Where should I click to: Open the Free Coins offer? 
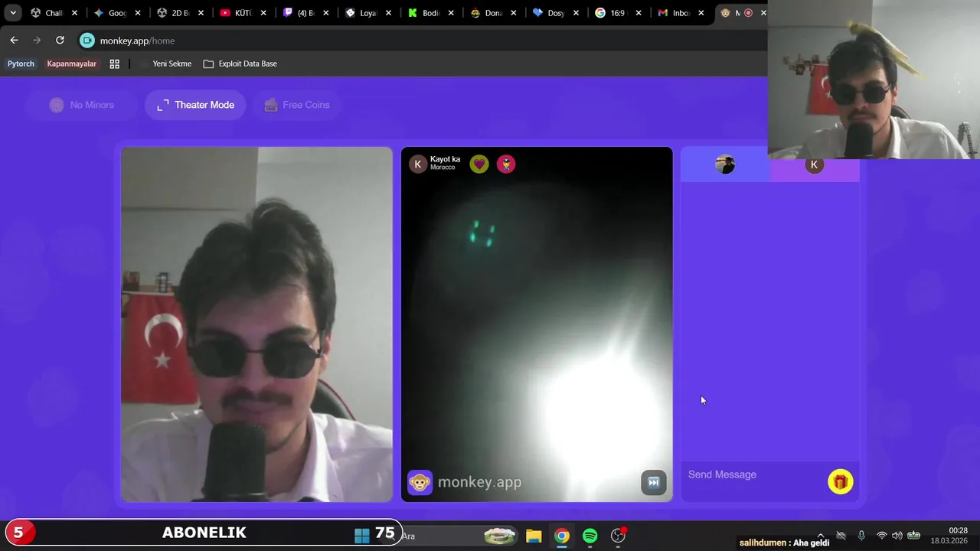pyautogui.click(x=296, y=105)
